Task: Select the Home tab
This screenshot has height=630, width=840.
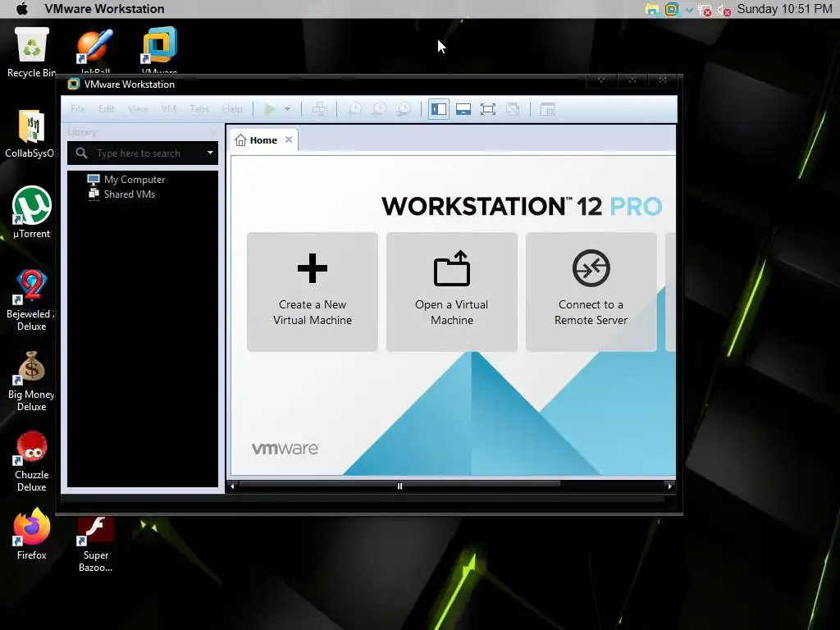Action: pos(263,139)
